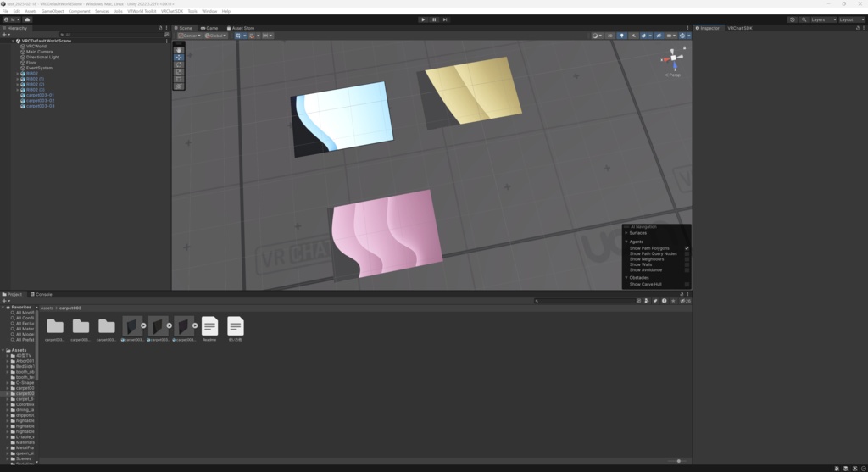Collapse the VRCDefaultWorldScene hierarchy
868x472 pixels.
click(x=13, y=41)
